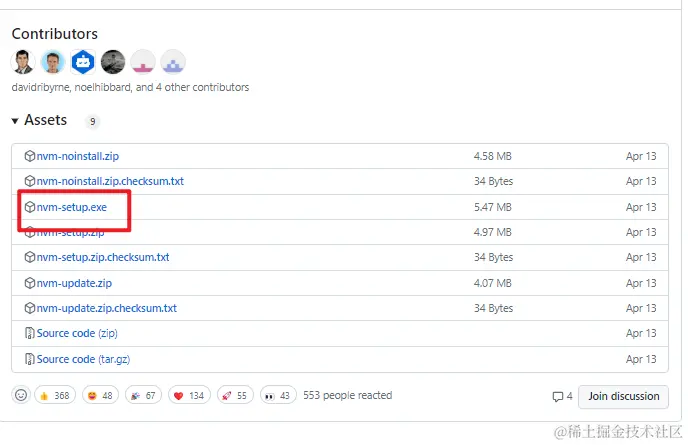Click package icon beside nvm-update.zip

click(x=29, y=283)
